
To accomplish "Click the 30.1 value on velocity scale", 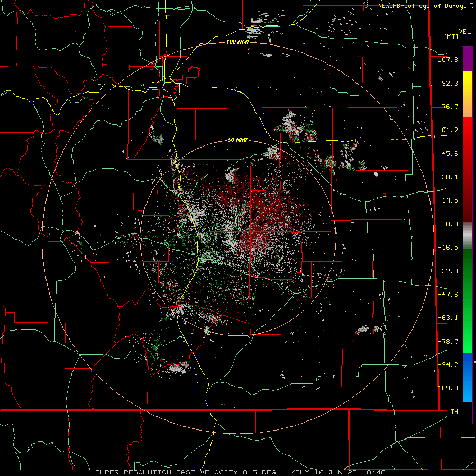I will [x=450, y=177].
